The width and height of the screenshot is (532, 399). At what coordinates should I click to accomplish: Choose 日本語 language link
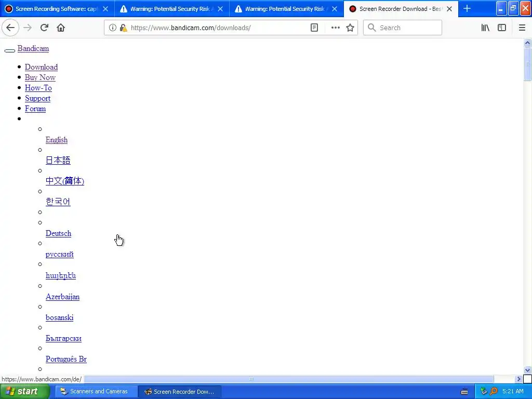[x=58, y=160]
